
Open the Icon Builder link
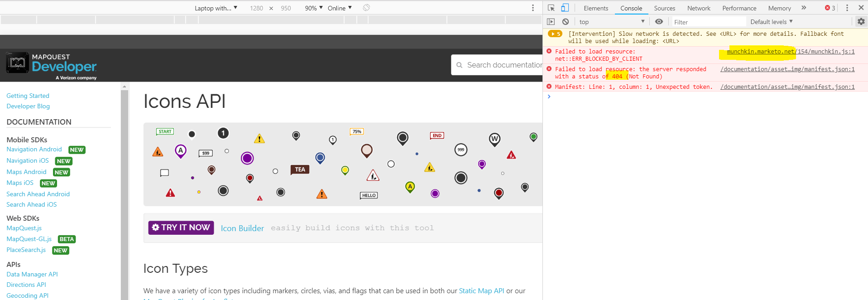242,228
